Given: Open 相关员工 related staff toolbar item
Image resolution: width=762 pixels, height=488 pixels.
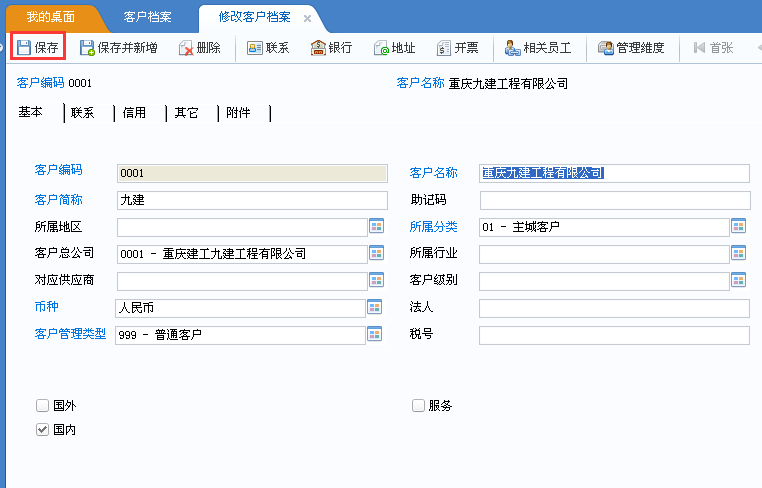Looking at the screenshot, I should pos(538,48).
